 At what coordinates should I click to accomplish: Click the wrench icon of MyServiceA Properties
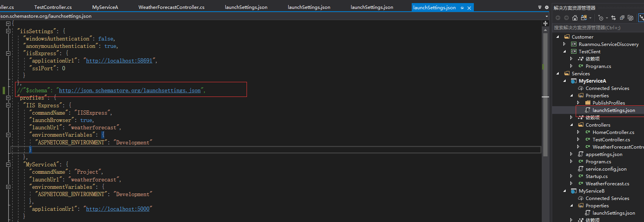point(581,96)
